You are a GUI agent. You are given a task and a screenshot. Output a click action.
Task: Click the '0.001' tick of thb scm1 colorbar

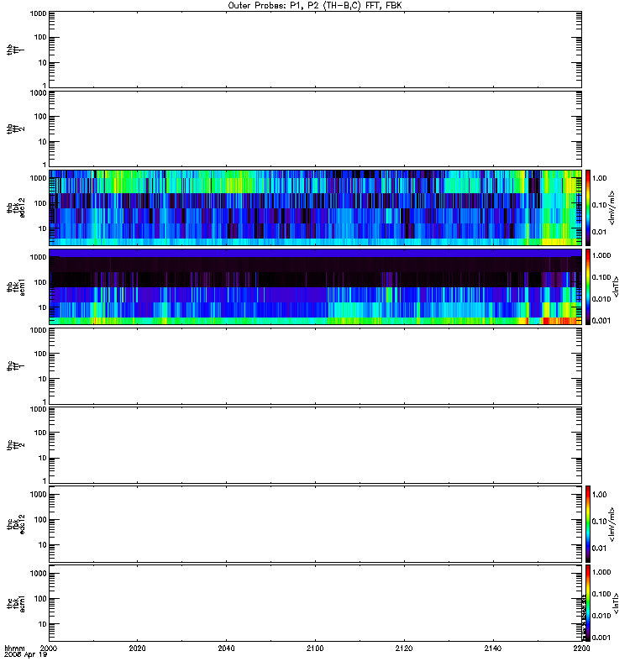click(601, 321)
